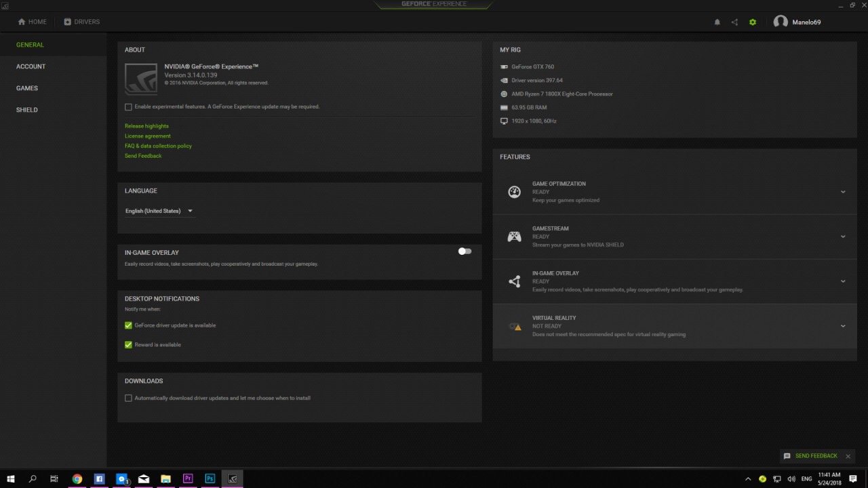Open the Windows Start menu

tap(11, 479)
